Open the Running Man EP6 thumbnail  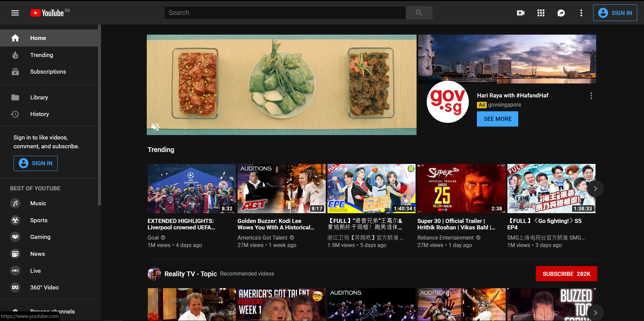(371, 189)
